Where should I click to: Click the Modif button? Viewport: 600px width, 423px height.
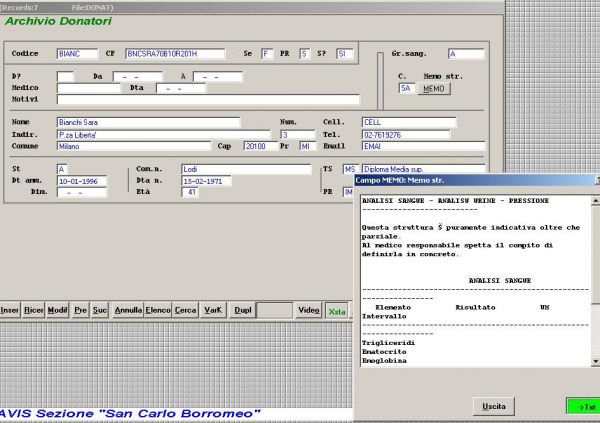coord(57,310)
